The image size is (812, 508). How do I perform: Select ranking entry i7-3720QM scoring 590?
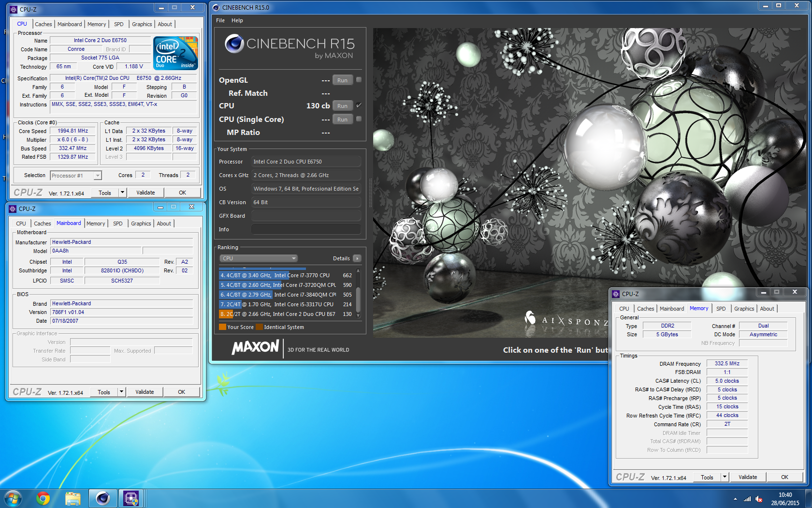click(287, 285)
